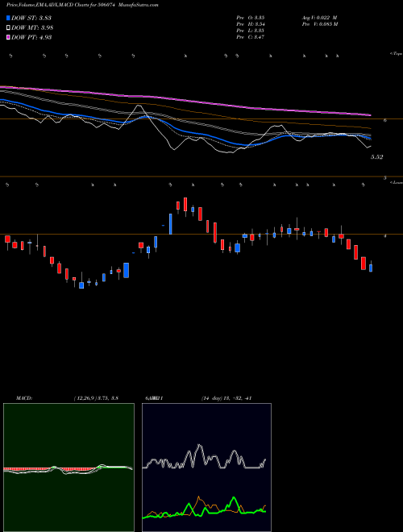Click the tallest red candle at price peak
The height and width of the screenshot is (532, 403).
[185, 204]
